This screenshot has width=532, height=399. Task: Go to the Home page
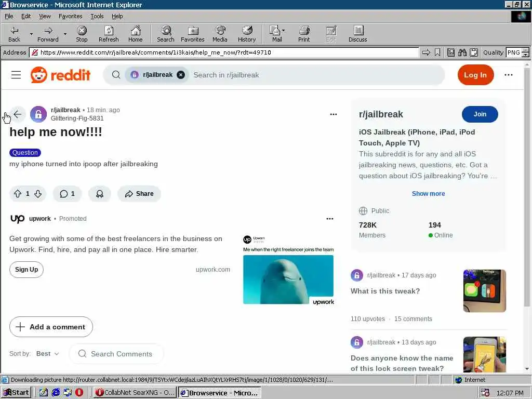click(136, 34)
